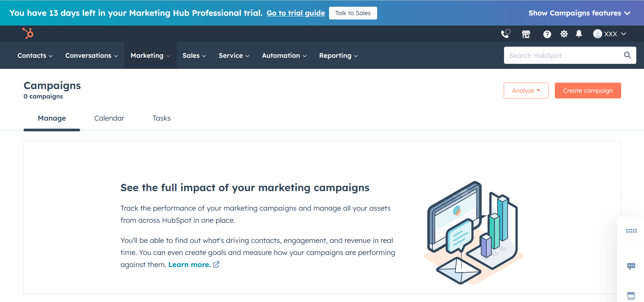The width and height of the screenshot is (644, 302).
Task: Open the notifications bell
Action: click(x=579, y=34)
